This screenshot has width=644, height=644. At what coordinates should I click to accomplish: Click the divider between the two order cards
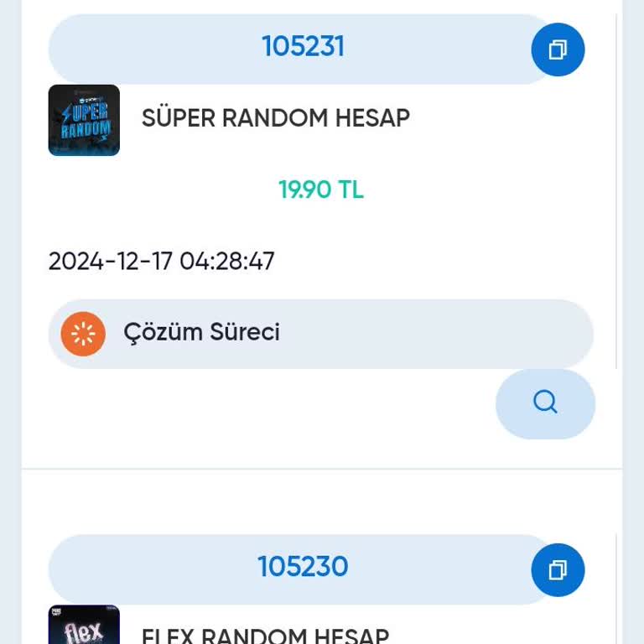[322, 469]
